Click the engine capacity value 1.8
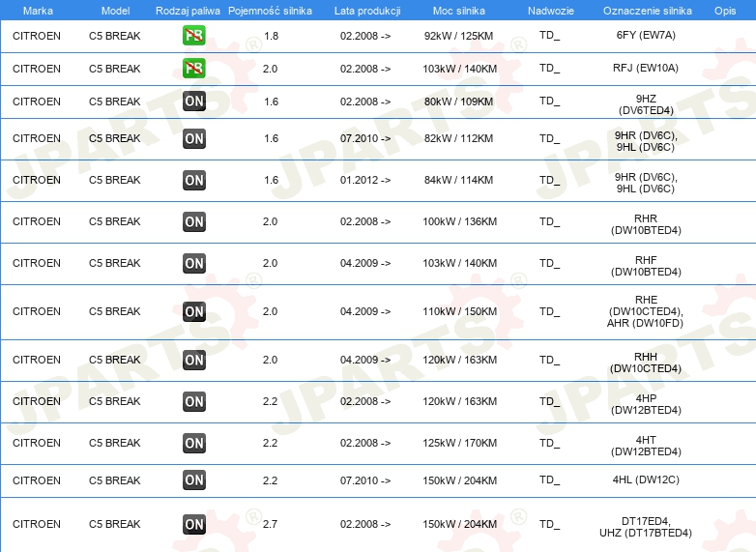756x552 pixels. coord(271,36)
